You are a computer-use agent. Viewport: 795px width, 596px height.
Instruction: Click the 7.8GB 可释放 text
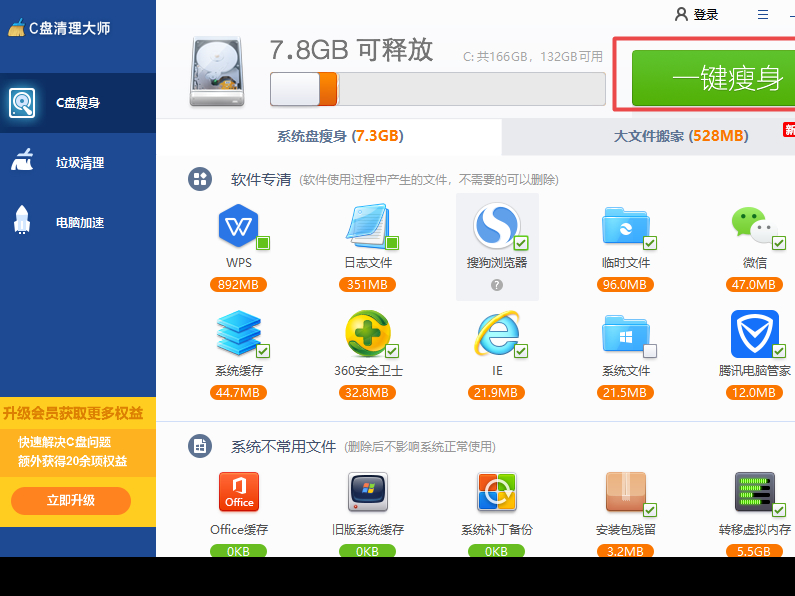[x=351, y=50]
